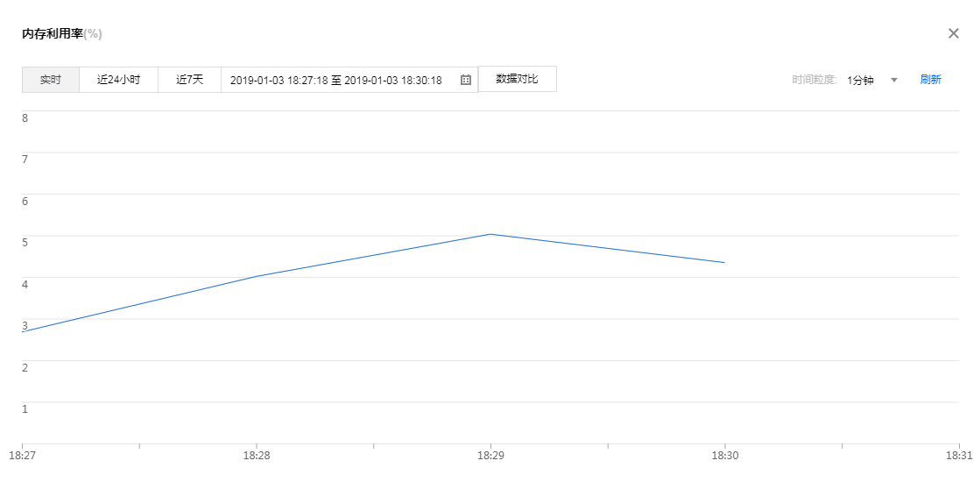980x482 pixels.
Task: Click the 18:29 x-axis label
Action: [x=490, y=456]
